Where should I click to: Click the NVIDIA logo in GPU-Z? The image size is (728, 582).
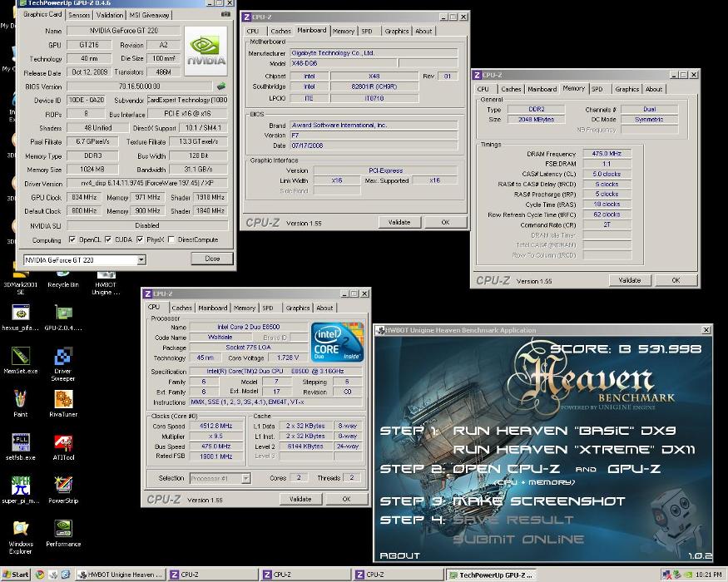click(206, 51)
